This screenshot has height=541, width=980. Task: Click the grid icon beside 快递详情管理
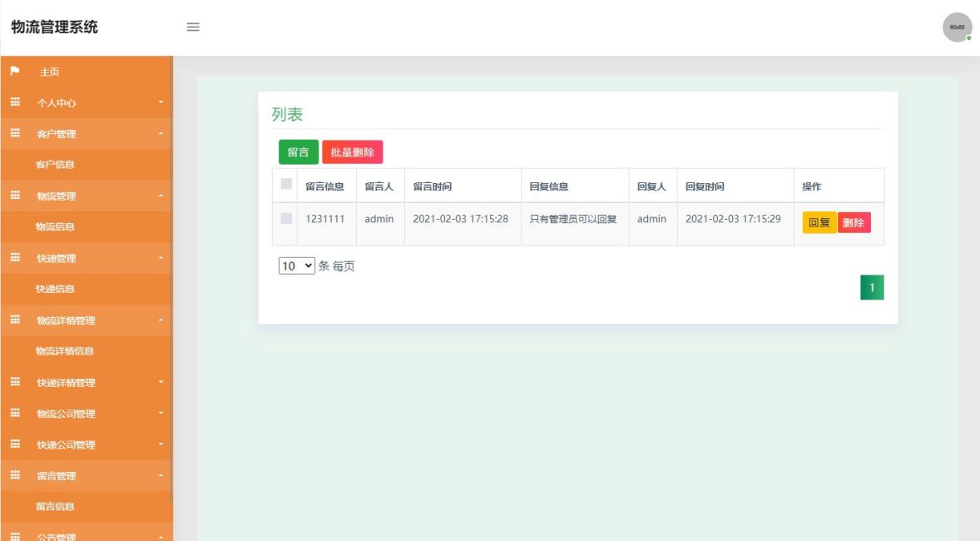(15, 381)
